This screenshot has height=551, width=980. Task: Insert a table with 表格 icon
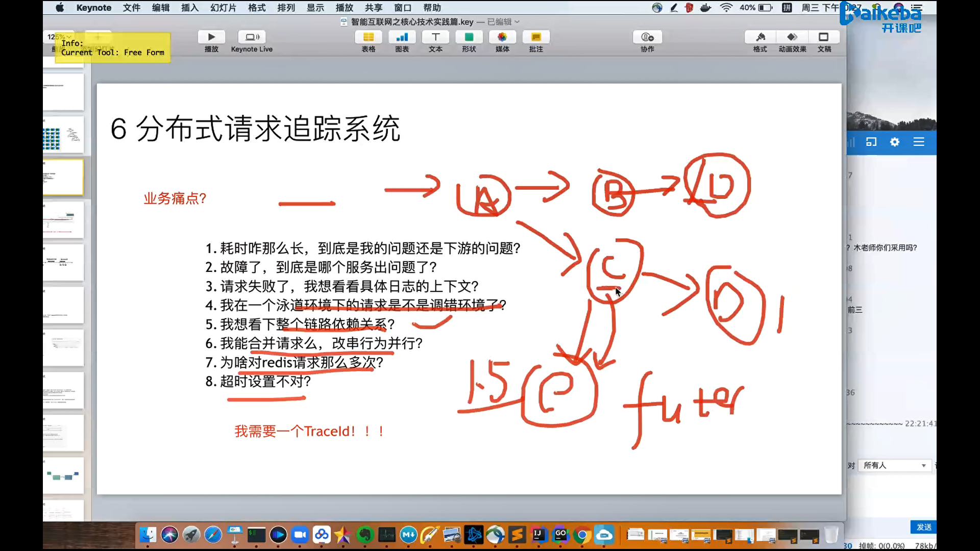point(368,37)
